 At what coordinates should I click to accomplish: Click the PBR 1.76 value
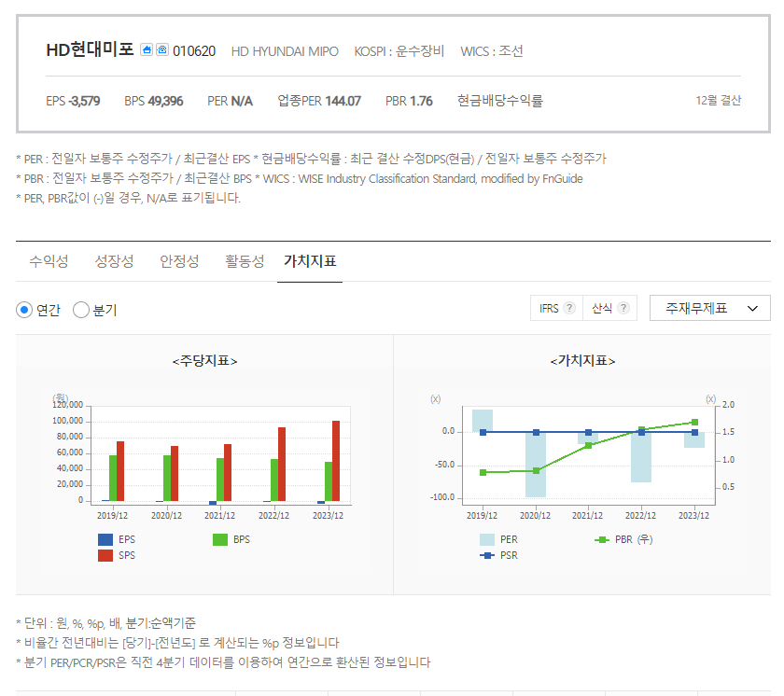point(409,101)
